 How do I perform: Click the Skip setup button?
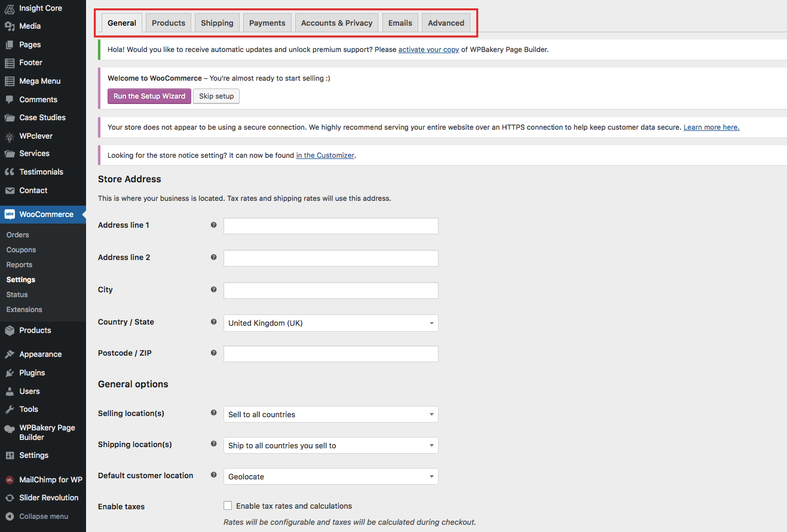click(216, 96)
